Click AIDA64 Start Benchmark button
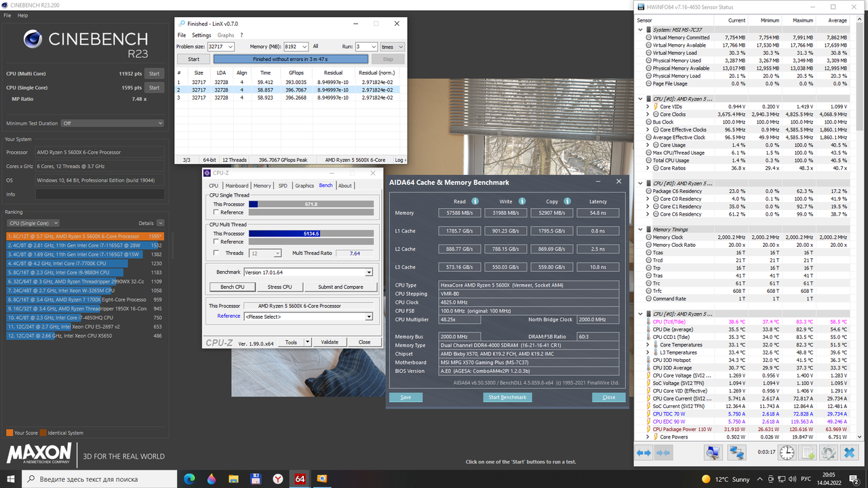 [507, 397]
